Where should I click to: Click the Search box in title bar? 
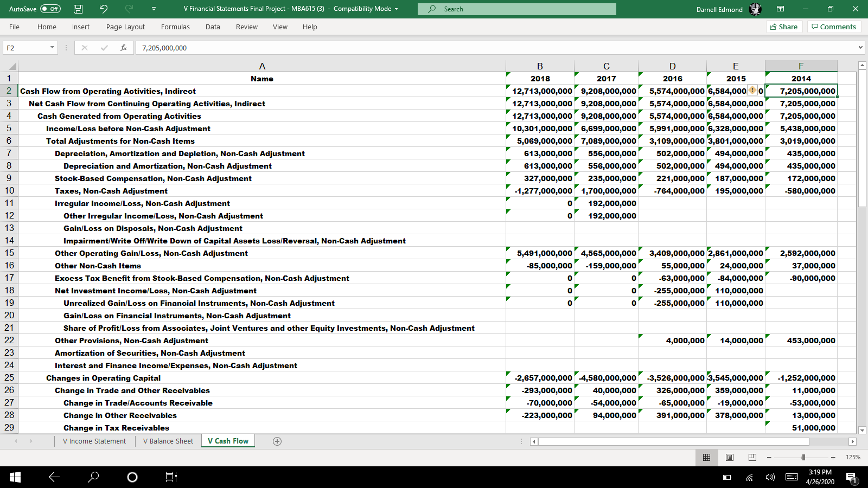coord(517,9)
